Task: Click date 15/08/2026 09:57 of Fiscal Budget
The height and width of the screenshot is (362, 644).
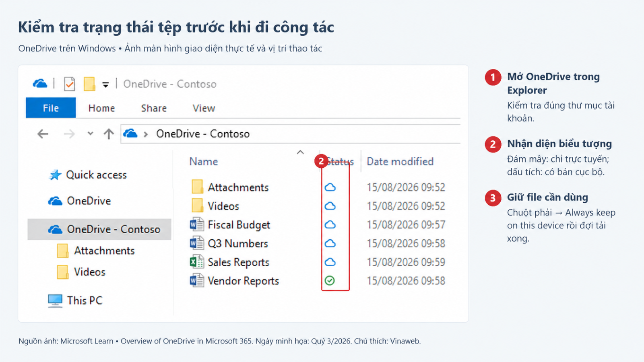Action: (406, 224)
